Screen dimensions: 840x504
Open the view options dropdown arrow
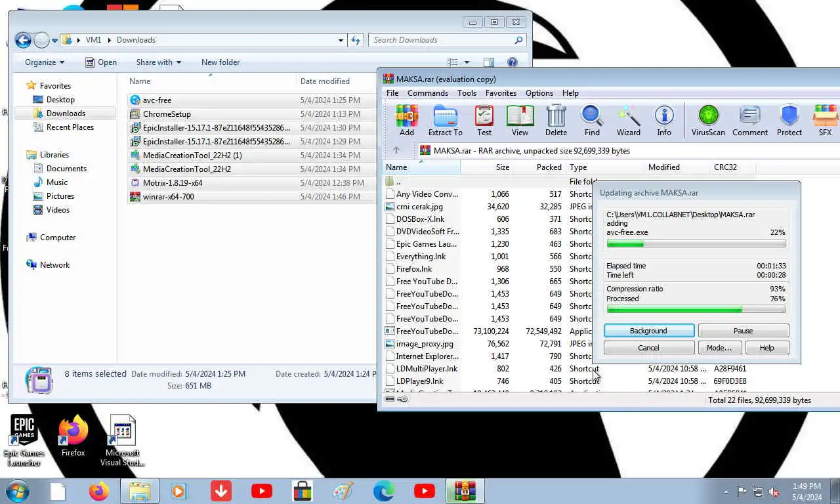click(x=467, y=62)
